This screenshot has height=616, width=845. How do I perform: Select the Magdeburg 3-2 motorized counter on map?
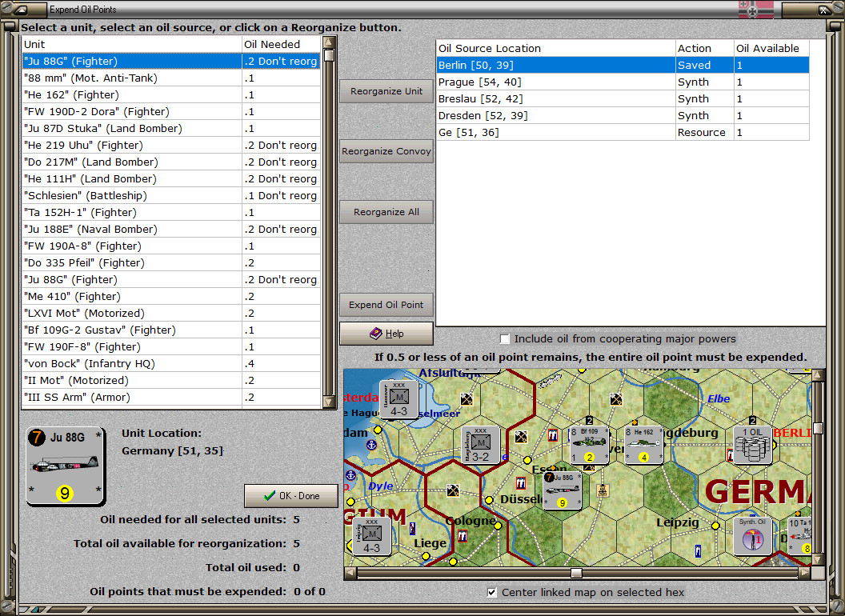[481, 445]
